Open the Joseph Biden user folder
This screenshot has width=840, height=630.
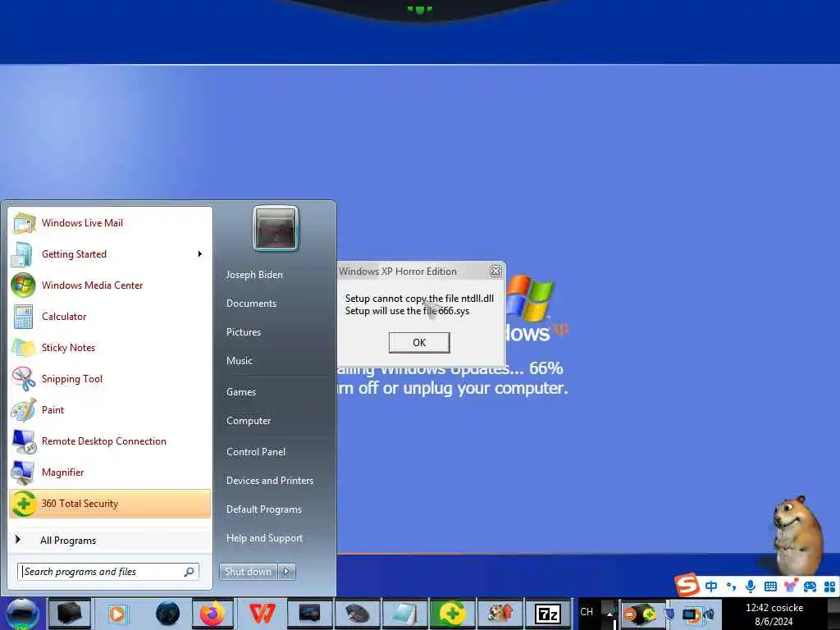click(254, 274)
